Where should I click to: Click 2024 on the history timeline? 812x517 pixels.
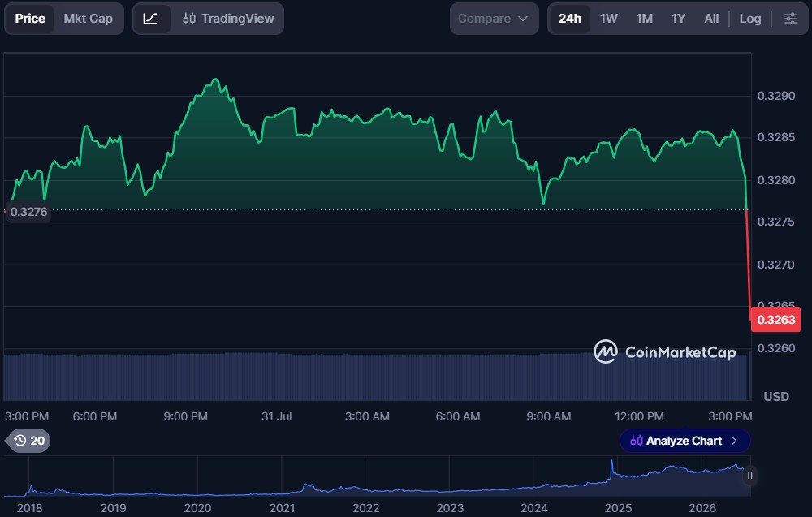tap(534, 508)
